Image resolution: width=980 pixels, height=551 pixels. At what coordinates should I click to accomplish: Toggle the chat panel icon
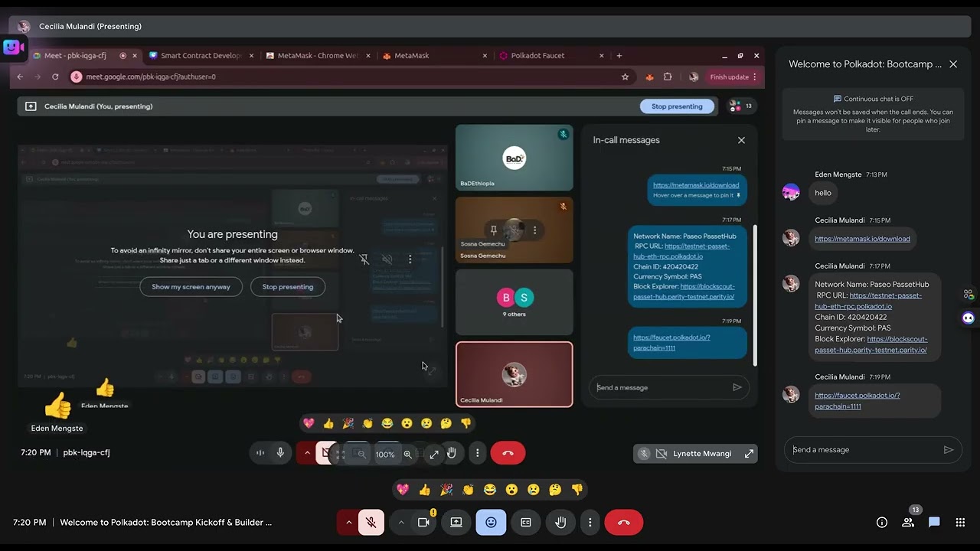click(934, 523)
